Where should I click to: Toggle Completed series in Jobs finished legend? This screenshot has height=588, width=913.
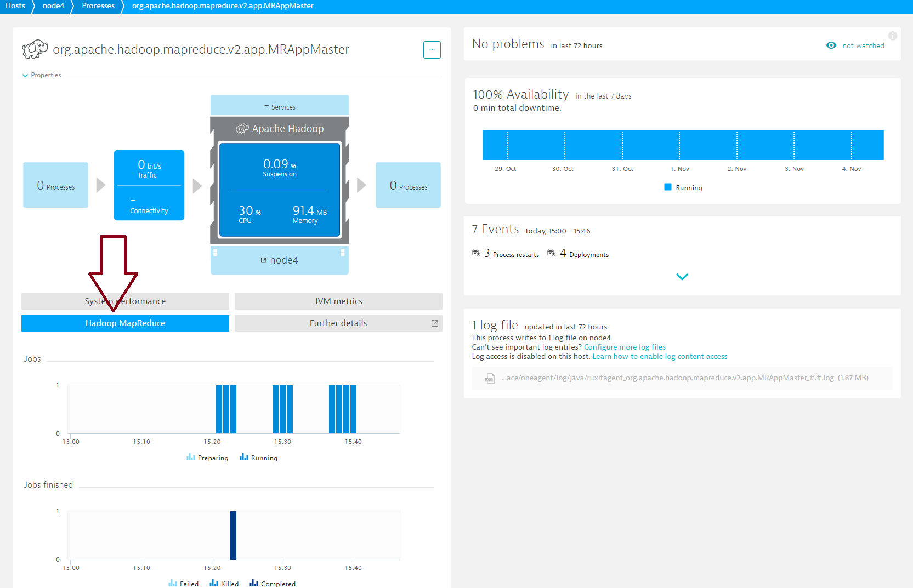pyautogui.click(x=273, y=584)
